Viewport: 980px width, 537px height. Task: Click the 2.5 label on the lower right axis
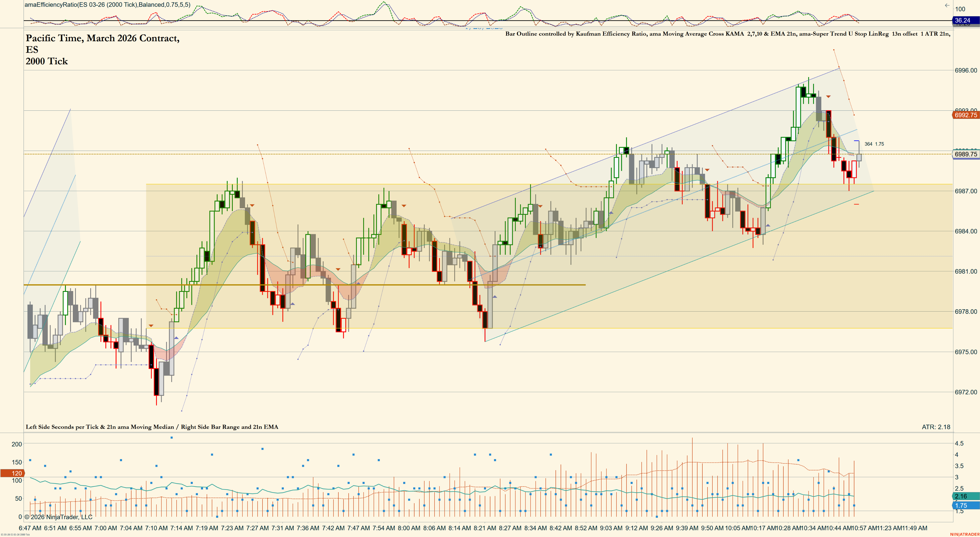959,488
